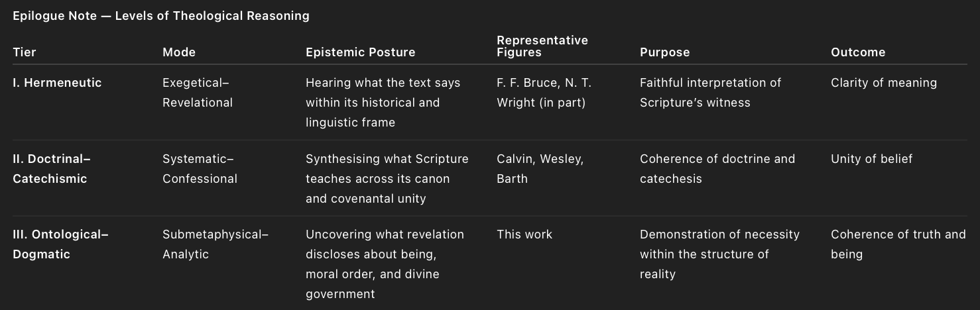Select the Tier column header
The image size is (980, 310).
coord(25,52)
